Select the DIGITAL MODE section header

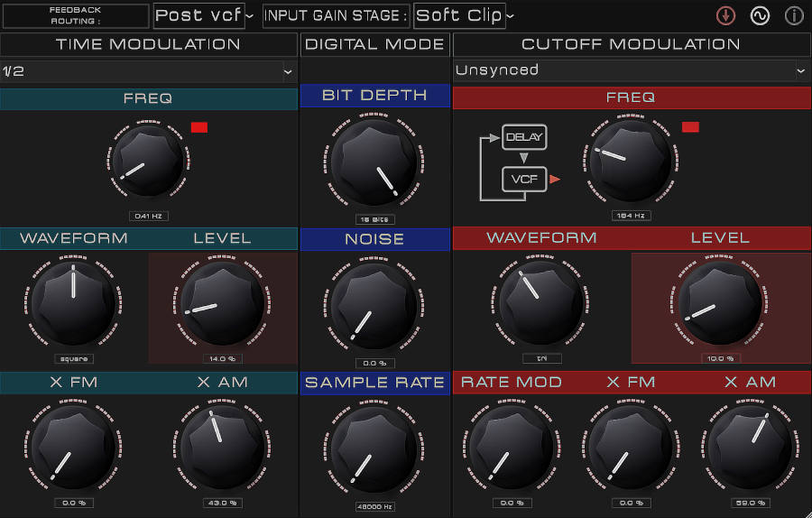374,44
